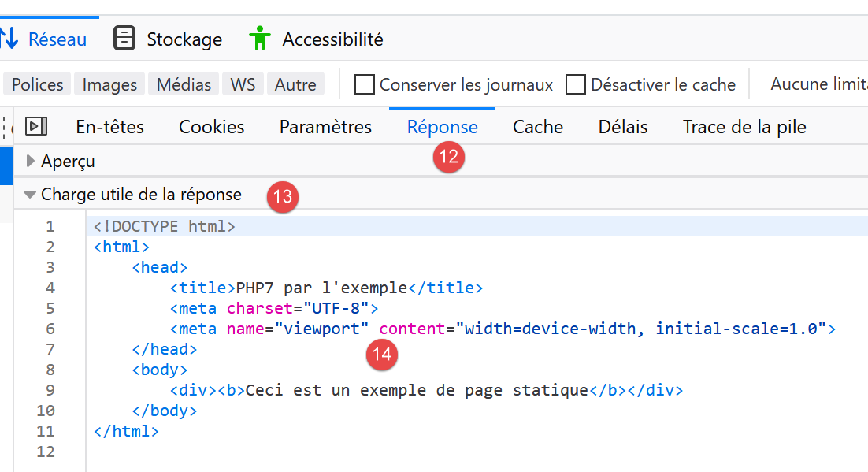
Task: Expand the Aperçu section
Action: [x=31, y=162]
